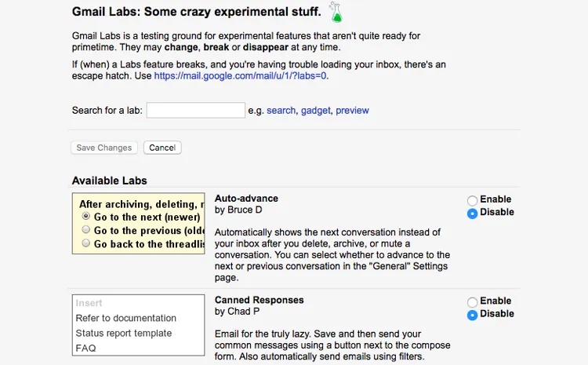
Task: Click the 'preview' example link
Action: (x=352, y=111)
